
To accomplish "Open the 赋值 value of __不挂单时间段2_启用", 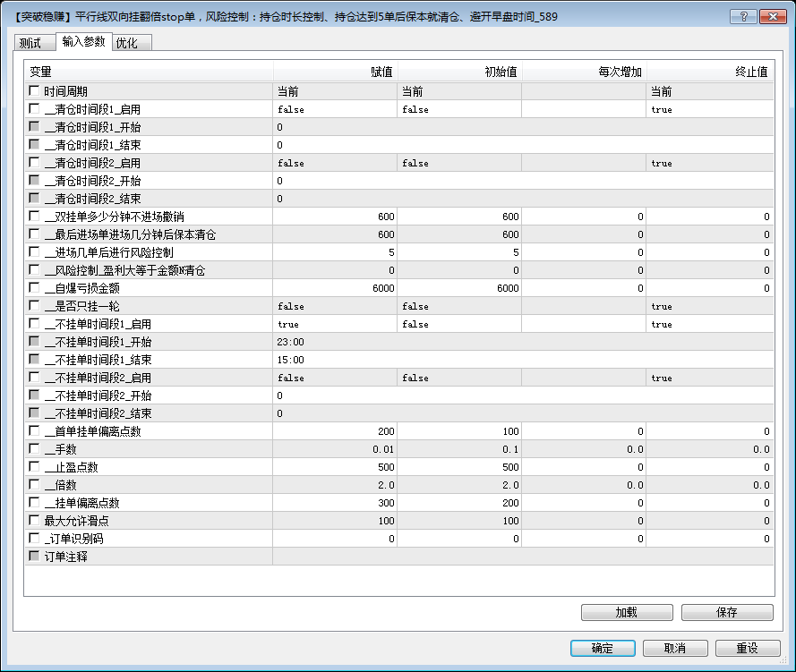I will 335,378.
